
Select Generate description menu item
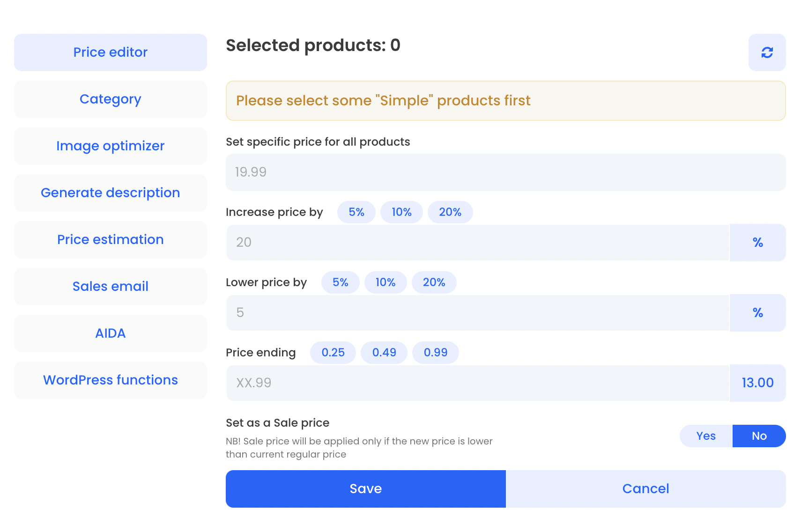(x=111, y=193)
